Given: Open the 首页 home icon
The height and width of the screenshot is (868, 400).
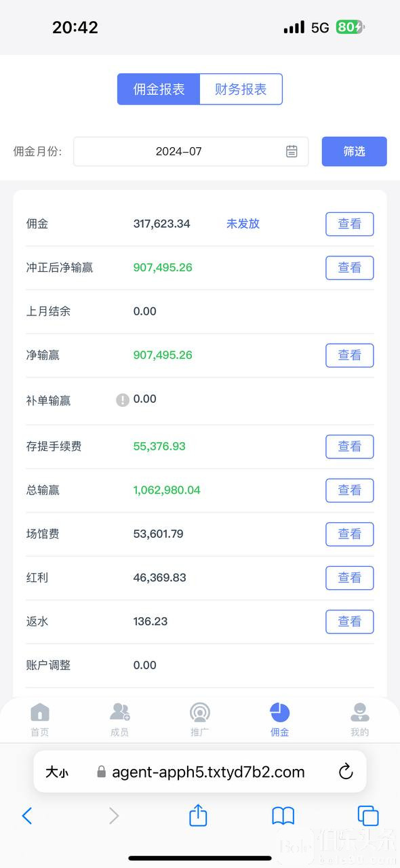Looking at the screenshot, I should tap(40, 713).
